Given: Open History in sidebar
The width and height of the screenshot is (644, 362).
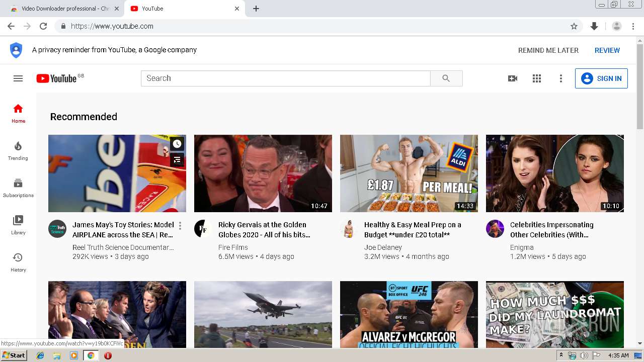Looking at the screenshot, I should coord(18,262).
